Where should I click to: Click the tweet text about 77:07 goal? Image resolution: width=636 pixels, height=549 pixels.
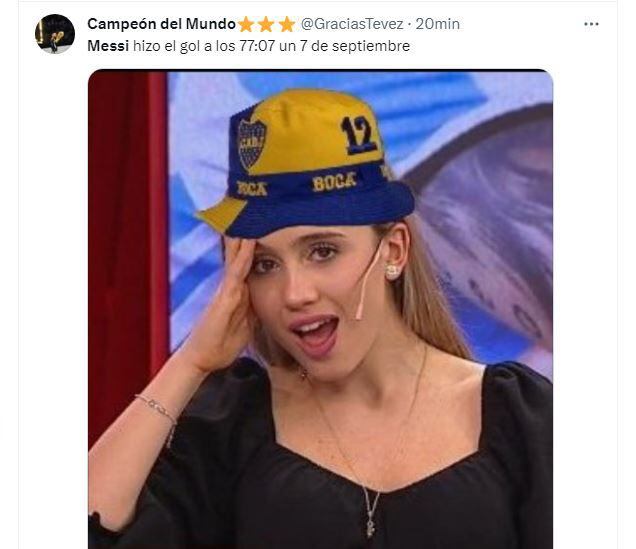pyautogui.click(x=248, y=46)
